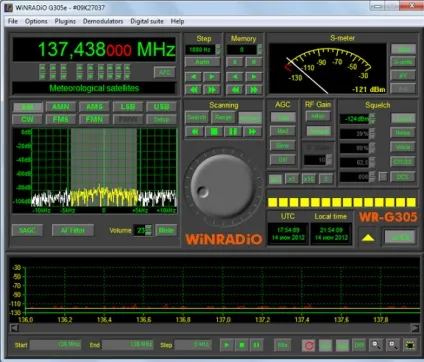
Task: Click the Scanning forward double-arrow button
Action: (252, 132)
